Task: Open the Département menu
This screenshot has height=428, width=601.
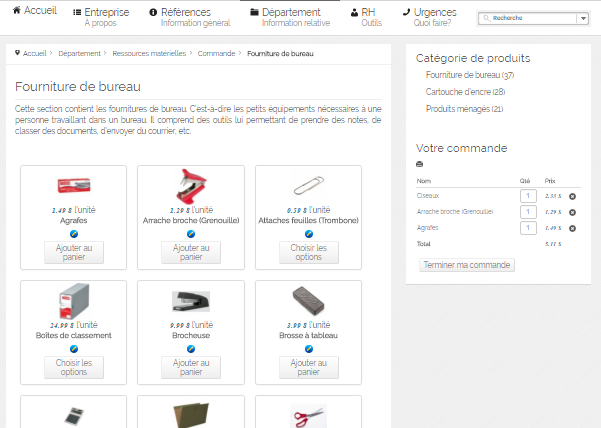Action: click(x=290, y=17)
